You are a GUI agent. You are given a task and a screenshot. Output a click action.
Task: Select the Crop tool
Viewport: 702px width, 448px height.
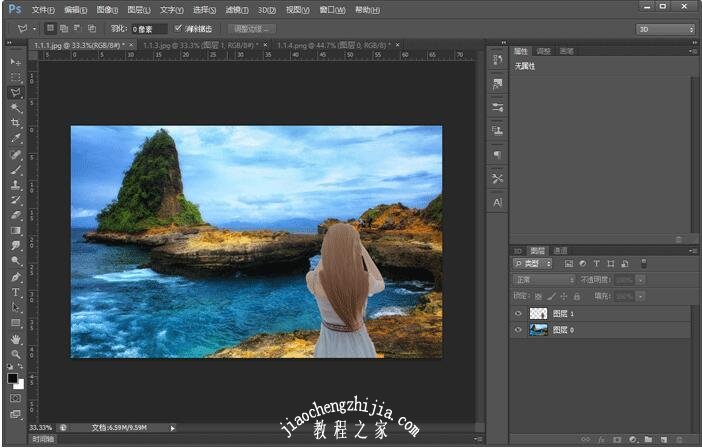tap(16, 123)
